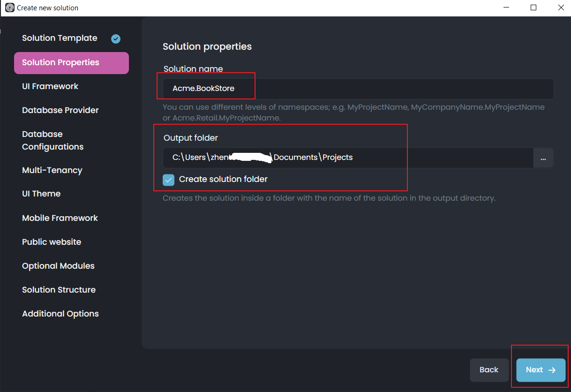The width and height of the screenshot is (571, 392).
Task: Click the Output folder path field
Action: click(348, 158)
